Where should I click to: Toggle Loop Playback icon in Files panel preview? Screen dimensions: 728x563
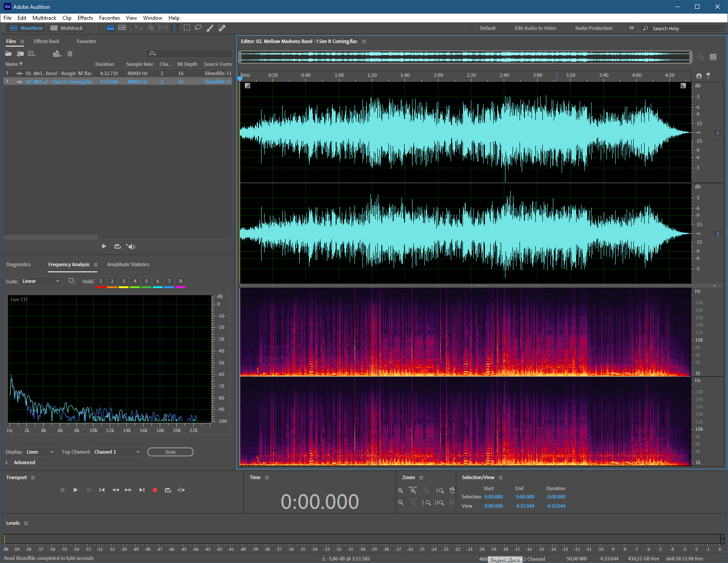click(117, 246)
